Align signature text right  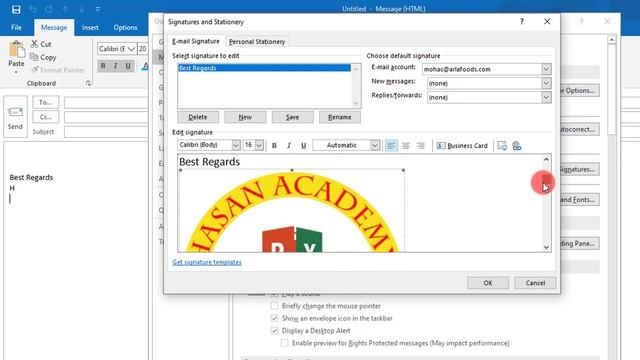(420, 145)
